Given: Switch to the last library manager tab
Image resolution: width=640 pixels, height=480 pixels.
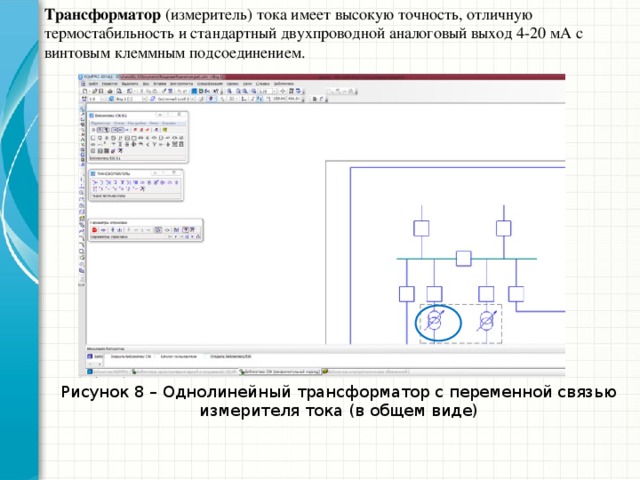Looking at the screenshot, I should pos(366,371).
